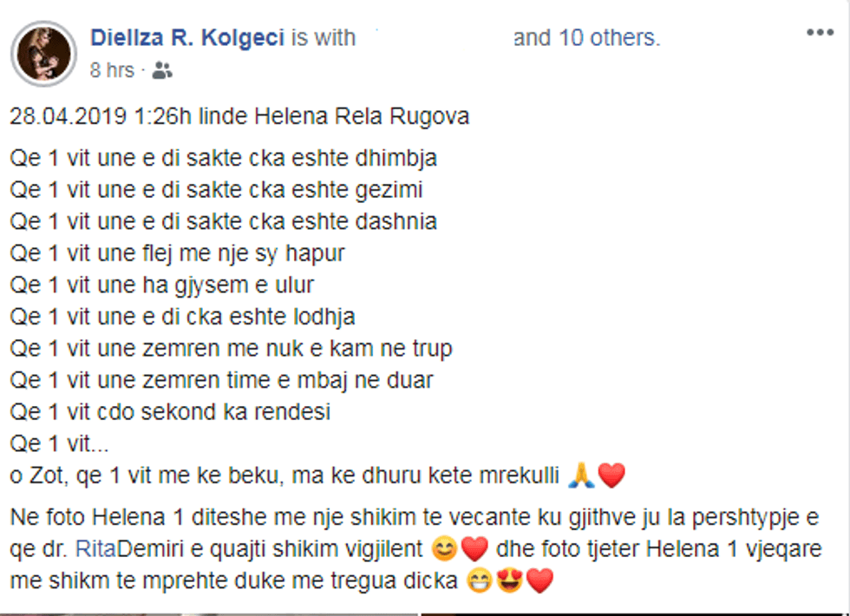The image size is (850, 616).
Task: Click the heart-eyes emoji near post end
Action: [510, 580]
